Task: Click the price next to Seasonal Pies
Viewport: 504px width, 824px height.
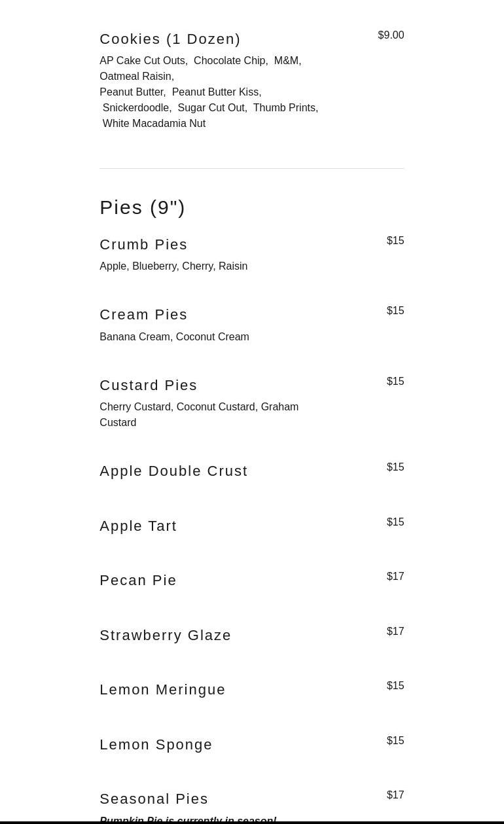Action: click(395, 795)
